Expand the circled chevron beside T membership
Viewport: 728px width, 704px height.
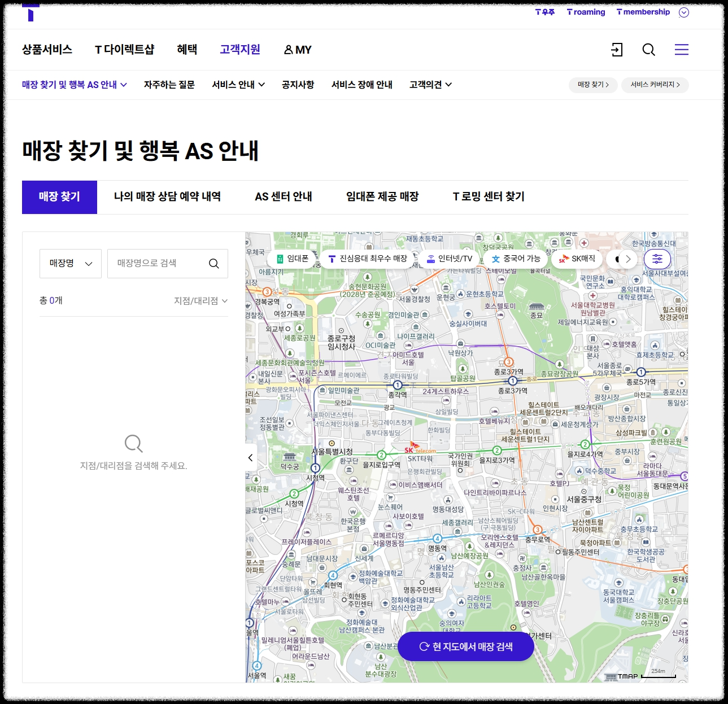pyautogui.click(x=684, y=12)
